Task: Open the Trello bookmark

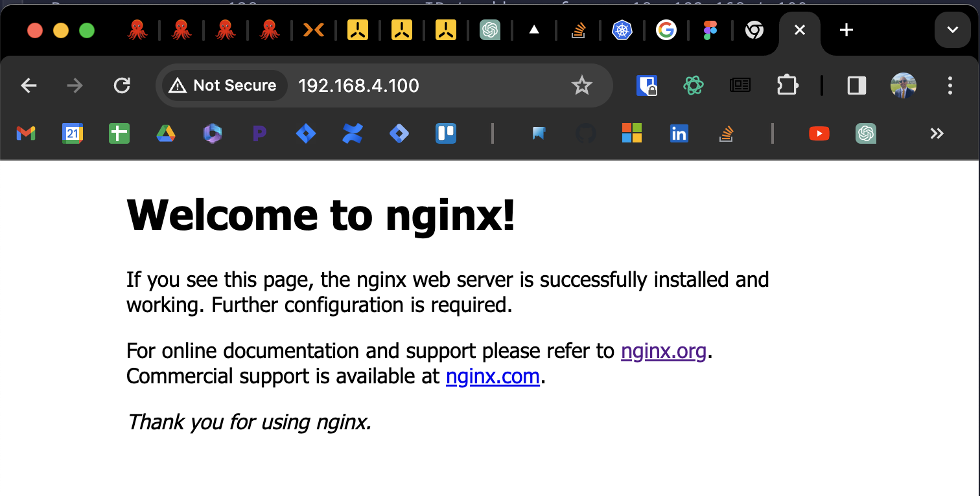Action: tap(446, 133)
